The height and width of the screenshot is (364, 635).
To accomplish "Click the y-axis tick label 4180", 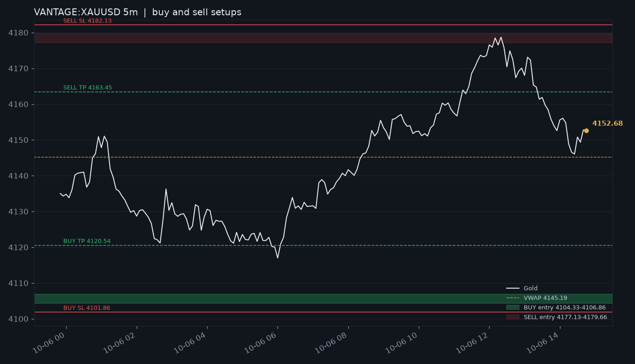I will 18,33.
